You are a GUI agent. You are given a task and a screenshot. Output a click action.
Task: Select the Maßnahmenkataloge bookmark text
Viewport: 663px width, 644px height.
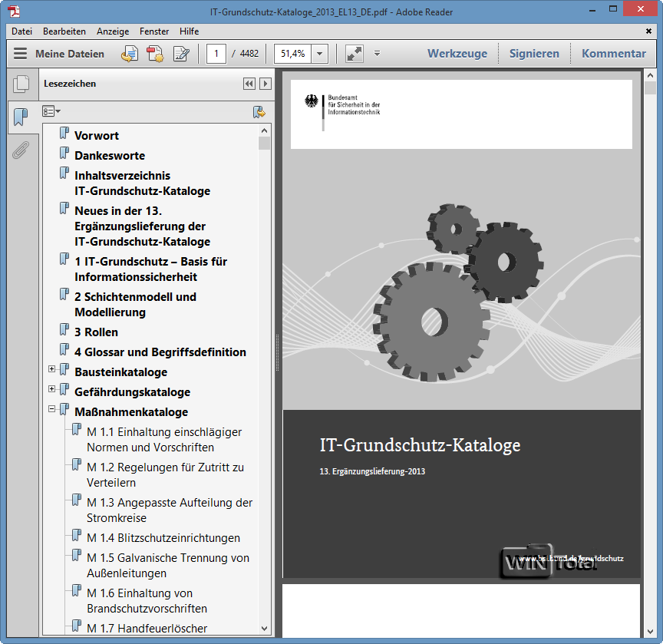131,412
